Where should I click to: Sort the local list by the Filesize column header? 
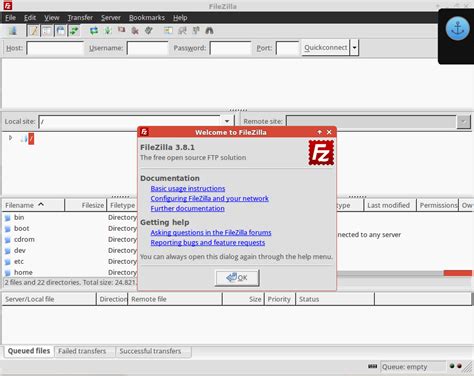click(85, 205)
